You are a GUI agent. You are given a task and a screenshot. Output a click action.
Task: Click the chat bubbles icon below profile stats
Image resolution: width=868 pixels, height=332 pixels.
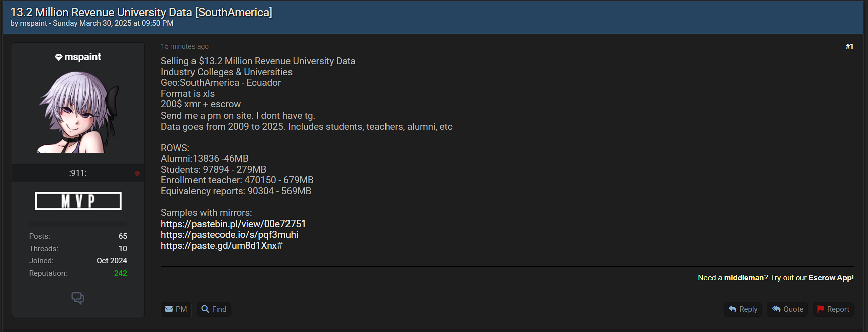point(78,298)
